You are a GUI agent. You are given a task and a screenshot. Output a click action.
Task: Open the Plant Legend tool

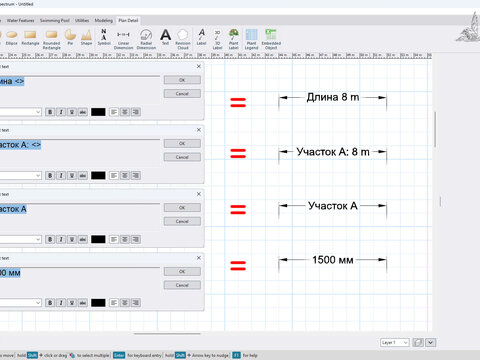(x=251, y=39)
